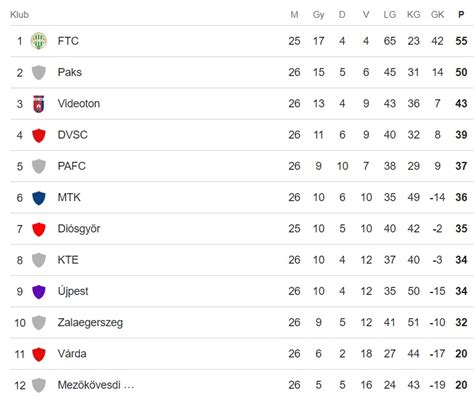Screen dimensions: 474x412
Task: Click the gray Zalaegerszeg shield icon
Action: (39, 323)
